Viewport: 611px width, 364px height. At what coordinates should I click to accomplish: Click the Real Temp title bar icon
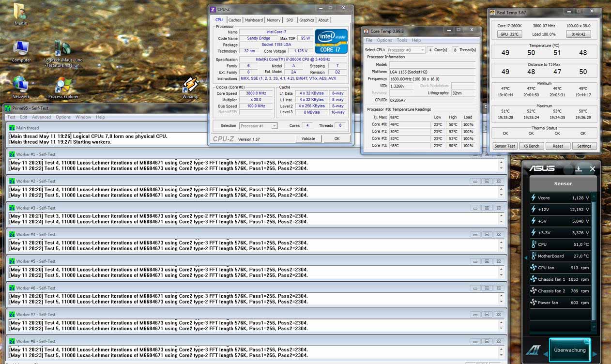[x=492, y=13]
